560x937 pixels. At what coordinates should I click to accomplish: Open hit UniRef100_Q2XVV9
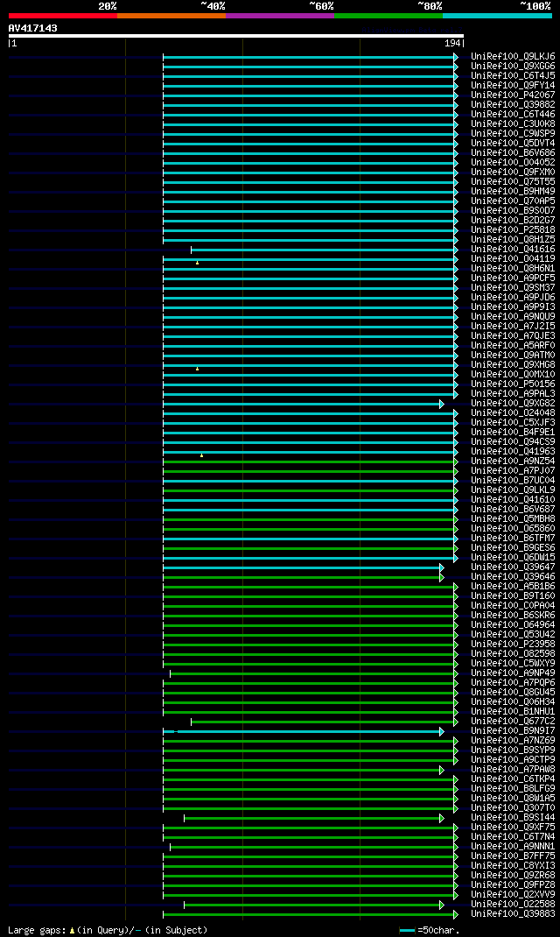pos(513,894)
